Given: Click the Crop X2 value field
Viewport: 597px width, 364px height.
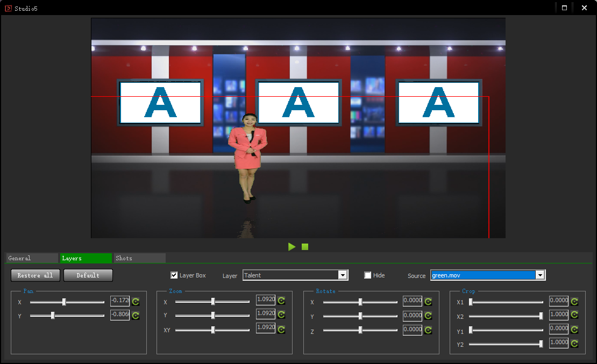Looking at the screenshot, I should (x=559, y=315).
